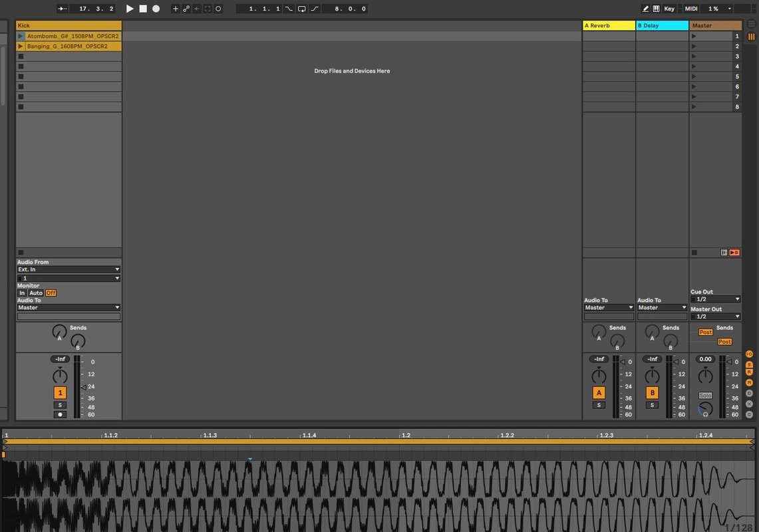This screenshot has height=532, width=759.
Task: Open the Kick track Audio To Master dropdown
Action: [x=69, y=308]
